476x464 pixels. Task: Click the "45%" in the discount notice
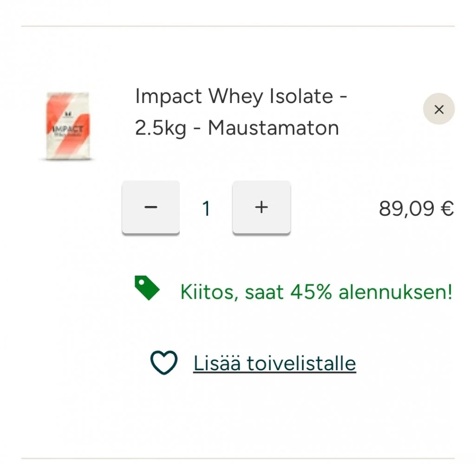[x=311, y=292]
